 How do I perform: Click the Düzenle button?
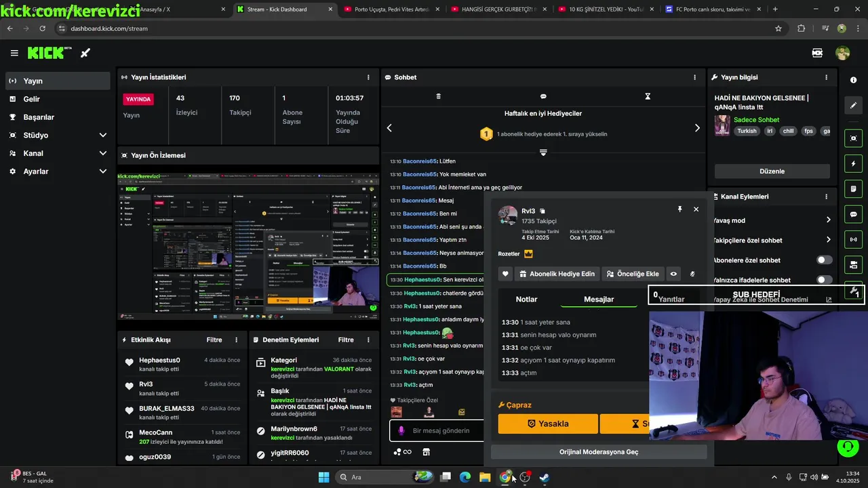pyautogui.click(x=772, y=171)
